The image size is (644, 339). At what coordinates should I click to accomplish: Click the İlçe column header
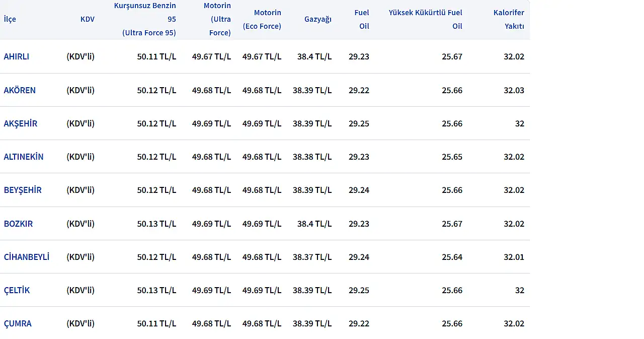(x=10, y=19)
